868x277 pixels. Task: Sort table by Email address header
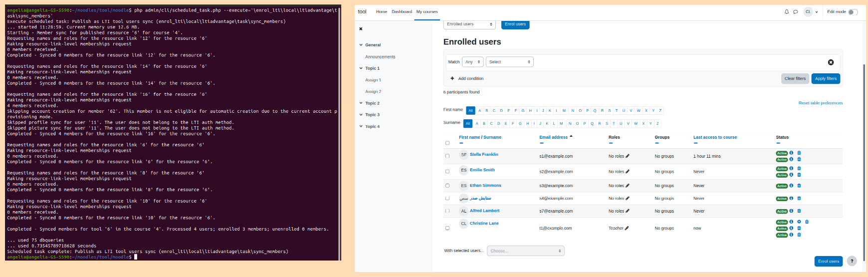click(x=553, y=137)
